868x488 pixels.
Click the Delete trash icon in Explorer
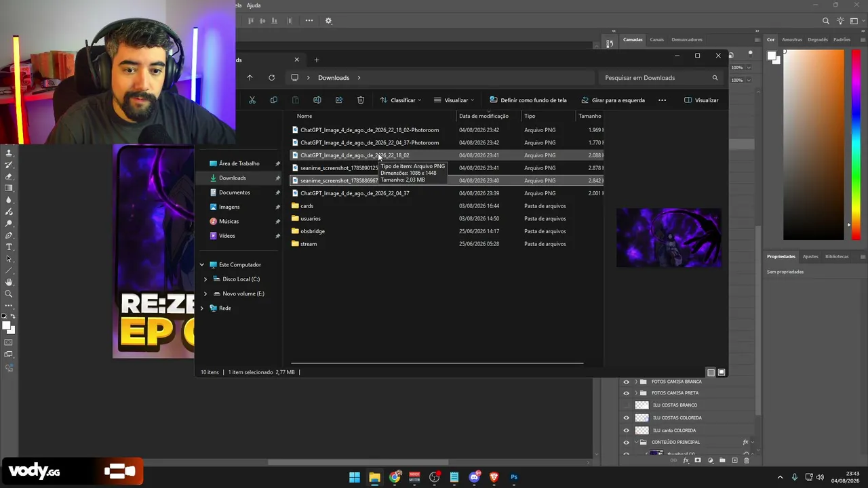(361, 100)
